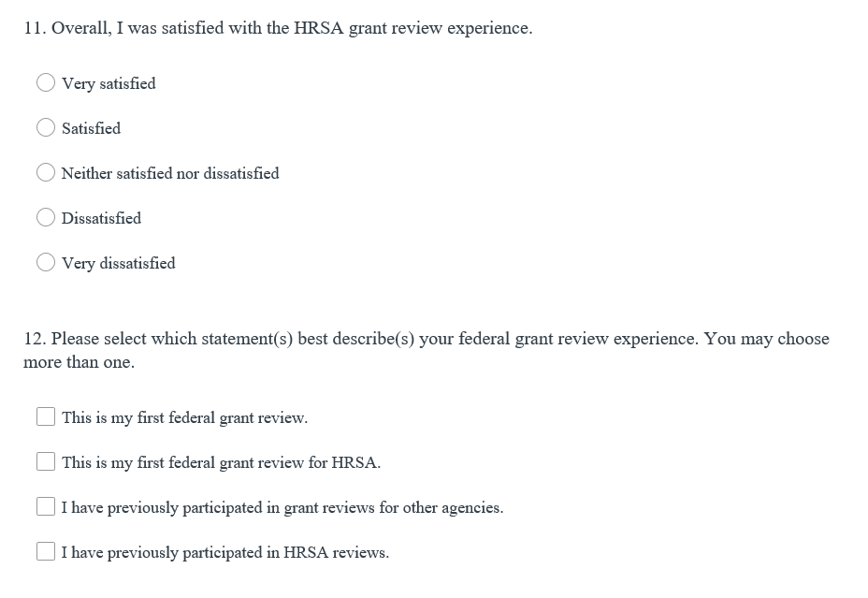Select the "Very satisfied" radio button
The width and height of the screenshot is (868, 598).
point(46,83)
